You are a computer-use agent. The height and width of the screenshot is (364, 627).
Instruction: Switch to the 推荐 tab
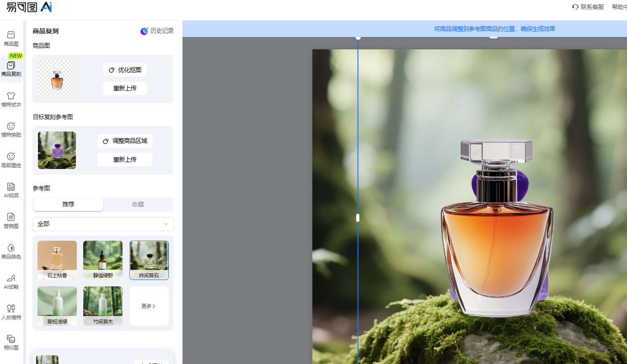click(x=68, y=204)
